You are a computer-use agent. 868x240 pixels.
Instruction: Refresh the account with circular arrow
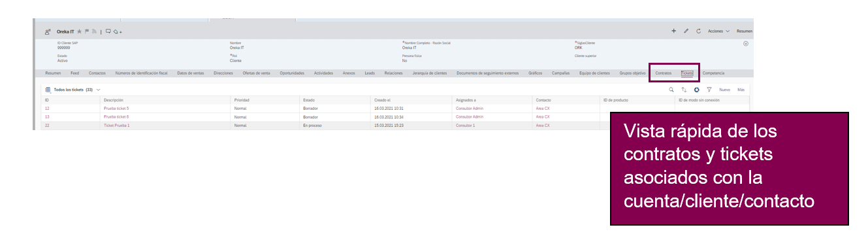[x=699, y=31]
